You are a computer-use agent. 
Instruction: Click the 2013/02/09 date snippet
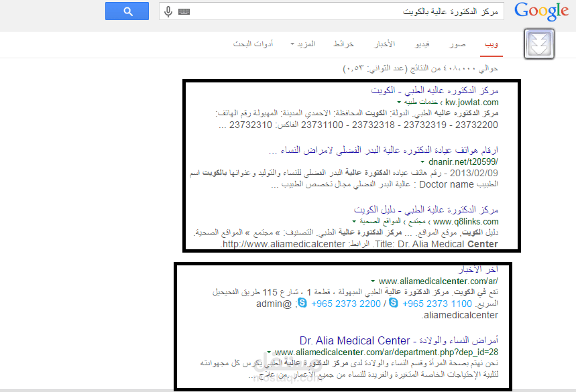point(474,173)
